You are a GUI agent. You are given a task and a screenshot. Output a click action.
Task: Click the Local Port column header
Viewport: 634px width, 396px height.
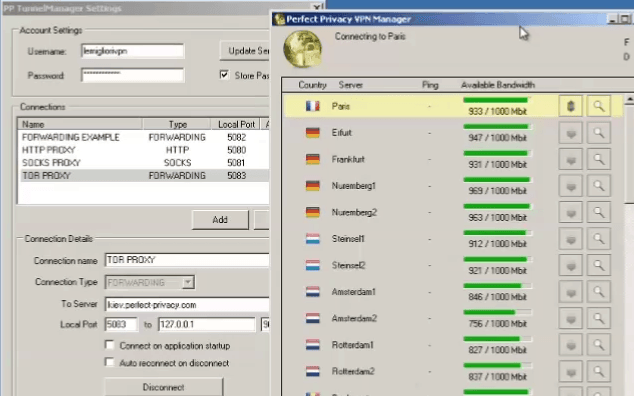(237, 124)
